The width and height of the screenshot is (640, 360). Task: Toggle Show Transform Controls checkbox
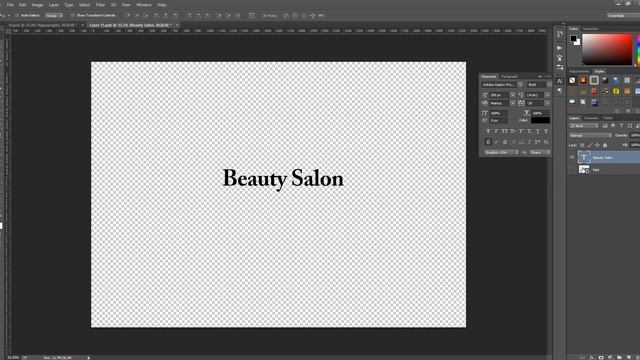pyautogui.click(x=73, y=16)
